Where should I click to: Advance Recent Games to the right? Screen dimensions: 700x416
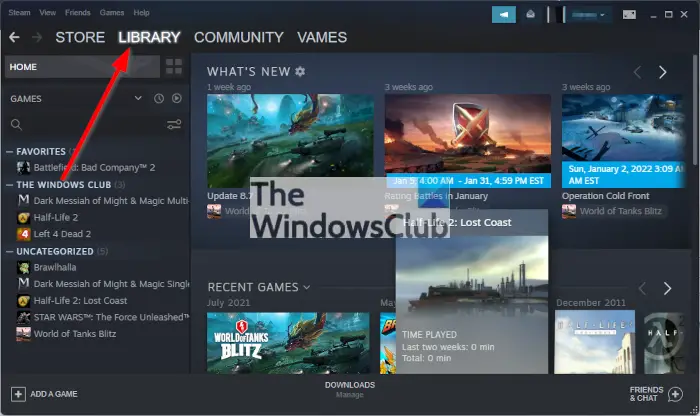coord(667,288)
